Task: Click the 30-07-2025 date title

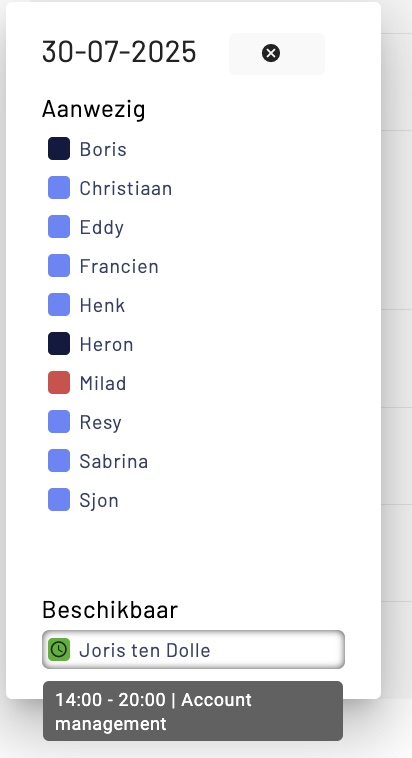Action: (x=119, y=52)
